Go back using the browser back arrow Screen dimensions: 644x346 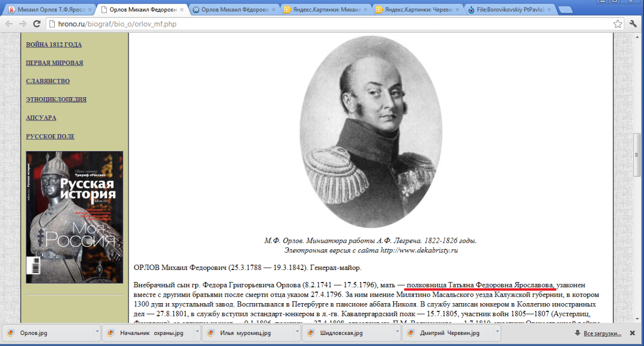[x=9, y=24]
